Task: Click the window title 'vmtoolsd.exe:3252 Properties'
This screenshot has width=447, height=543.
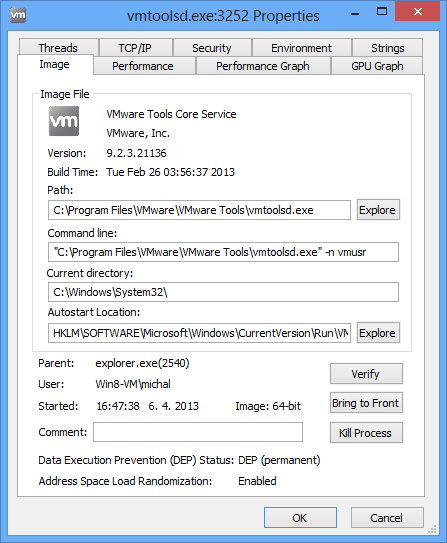Action: coord(223,16)
